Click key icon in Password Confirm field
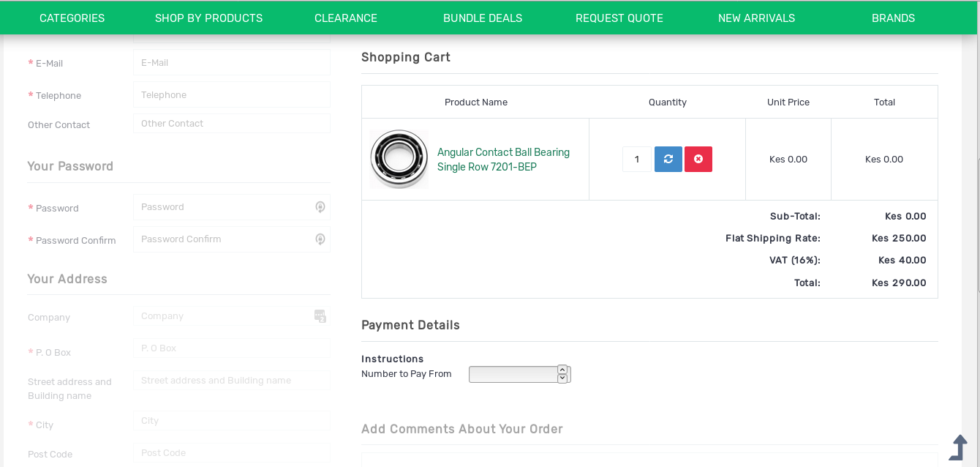Screen dimensions: 980x467 (320, 239)
